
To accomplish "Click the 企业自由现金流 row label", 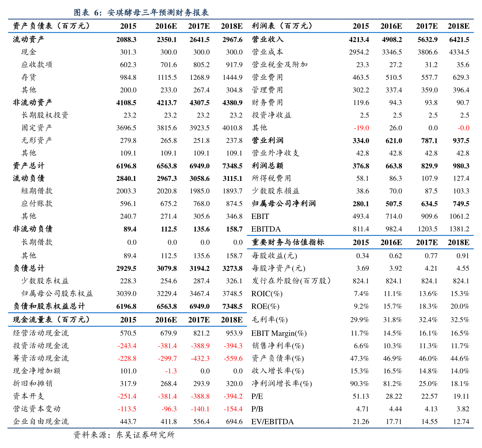I will coord(41,422).
